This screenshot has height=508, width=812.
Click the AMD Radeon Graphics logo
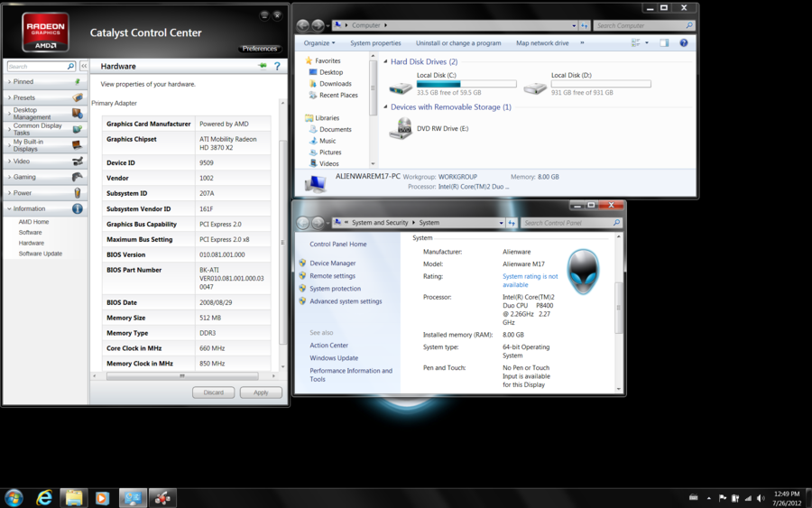[46, 32]
